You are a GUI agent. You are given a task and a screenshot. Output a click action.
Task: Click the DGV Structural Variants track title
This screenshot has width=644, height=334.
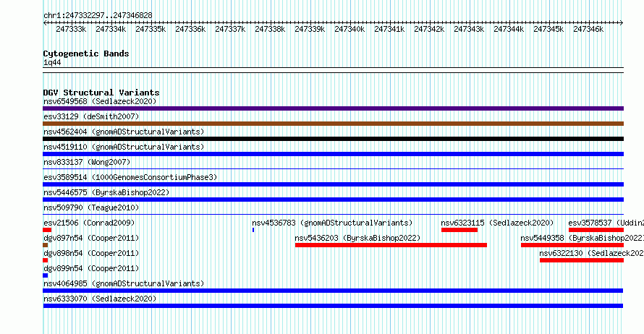pos(101,93)
